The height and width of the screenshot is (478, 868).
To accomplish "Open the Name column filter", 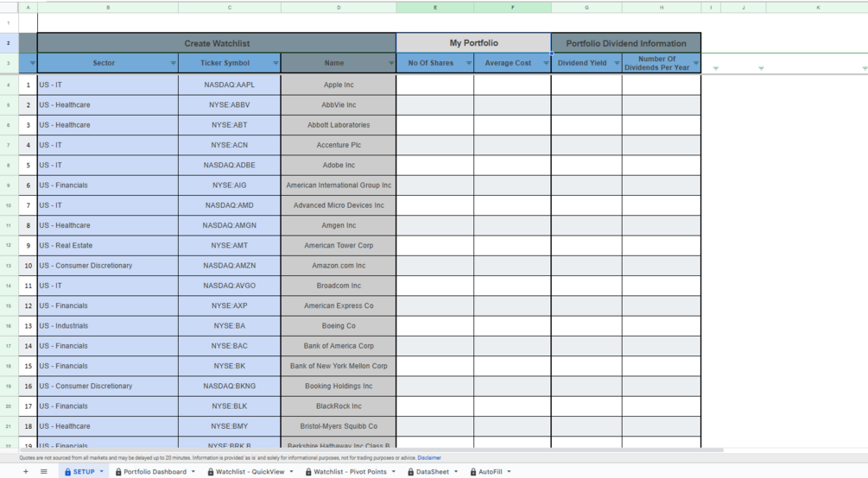I will point(391,63).
